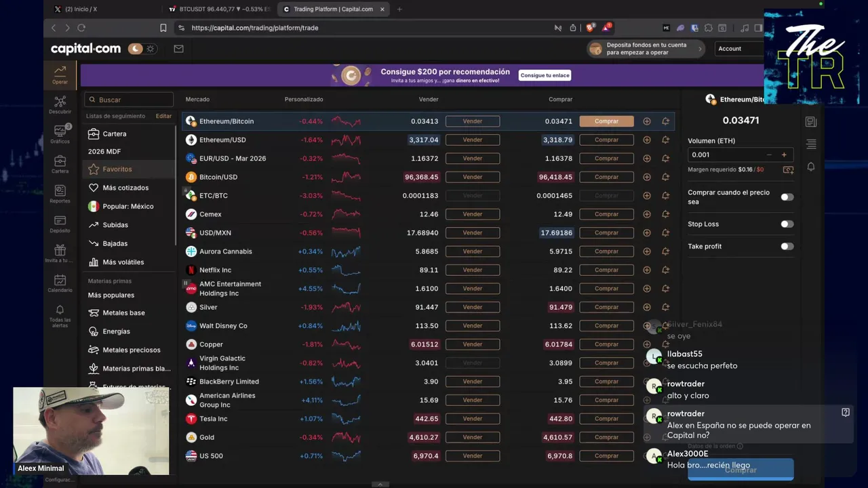
Task: Open the Brave shields icon
Action: click(590, 28)
